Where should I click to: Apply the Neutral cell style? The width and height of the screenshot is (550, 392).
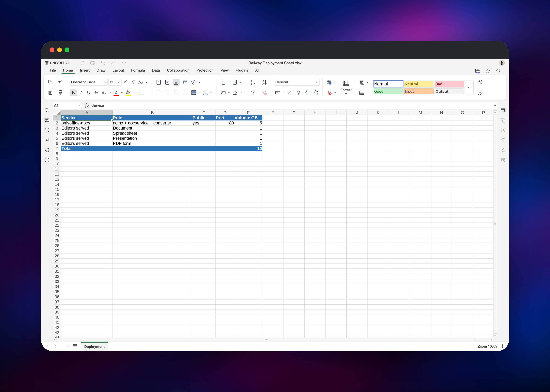tap(419, 84)
